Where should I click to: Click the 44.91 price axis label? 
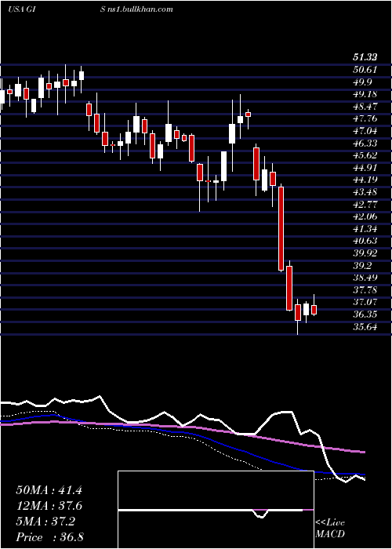tap(365, 168)
